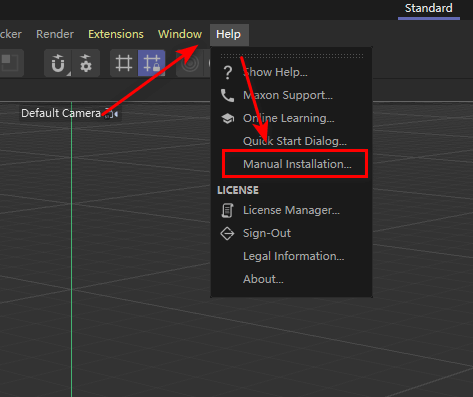This screenshot has height=397, width=473.
Task: Toggle the locked workplane icon
Action: pyautogui.click(x=152, y=63)
